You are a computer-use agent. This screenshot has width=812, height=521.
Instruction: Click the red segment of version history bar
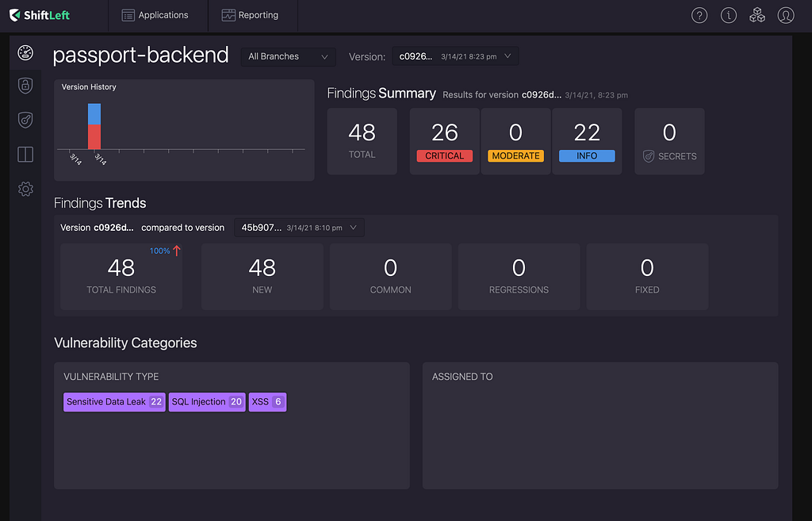(94, 136)
